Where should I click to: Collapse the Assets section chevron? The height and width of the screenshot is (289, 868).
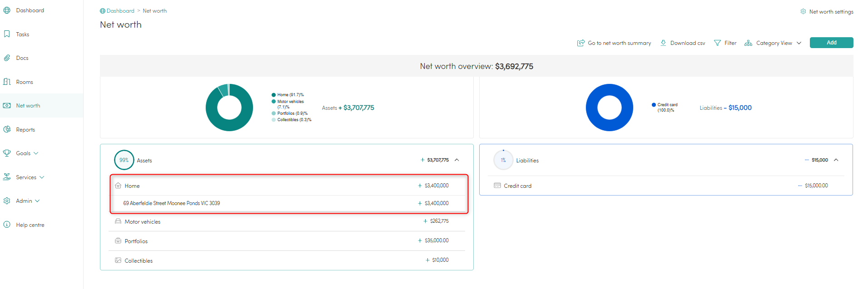(457, 160)
